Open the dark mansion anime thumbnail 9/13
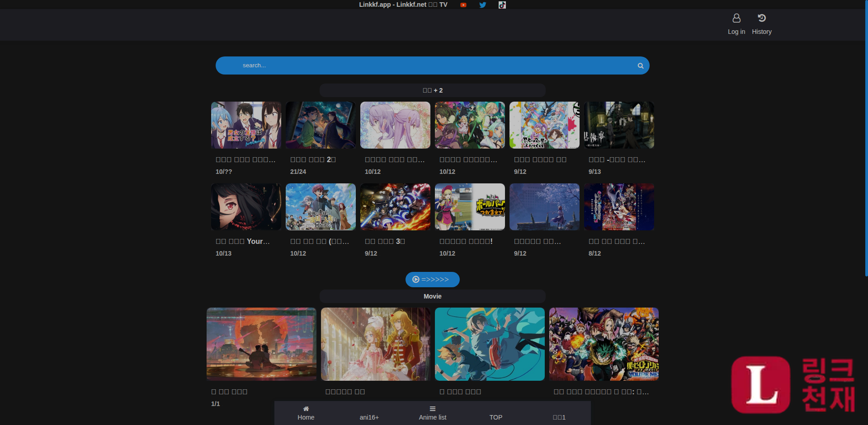 pyautogui.click(x=619, y=125)
